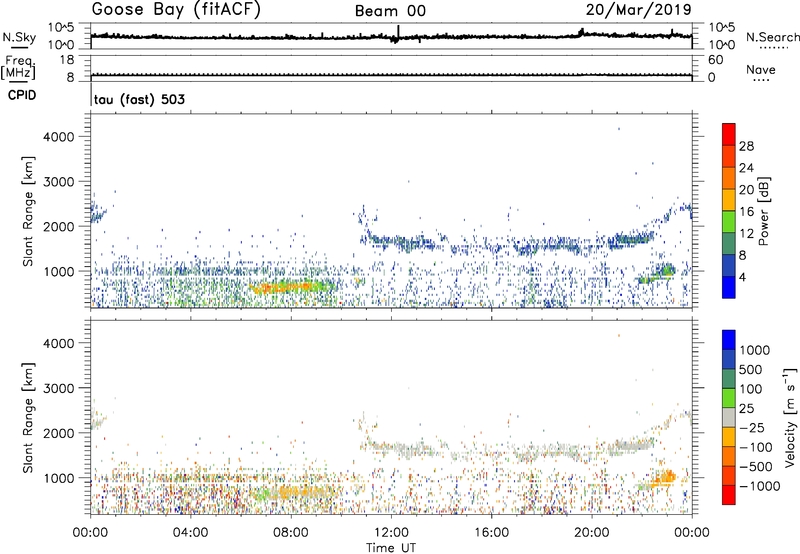Screen dimensions: 800x554
Task: Click the 'Nave' legend label
Action: pyautogui.click(x=761, y=70)
